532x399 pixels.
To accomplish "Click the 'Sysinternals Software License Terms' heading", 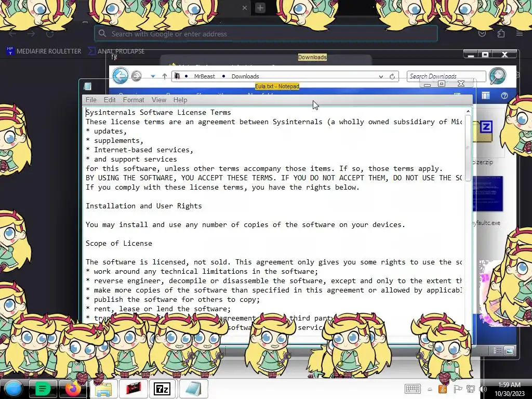I will point(158,112).
